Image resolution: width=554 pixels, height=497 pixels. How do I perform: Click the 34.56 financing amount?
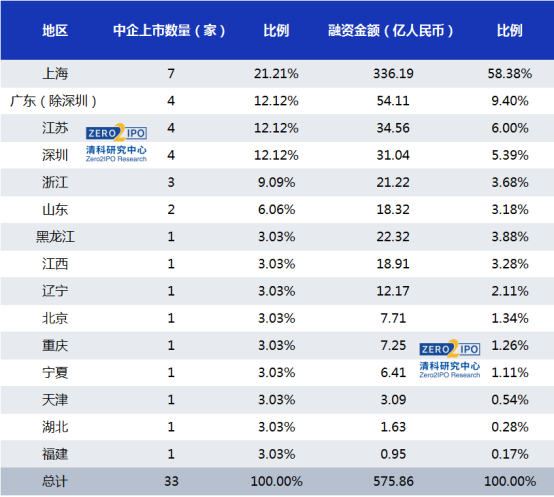point(393,128)
